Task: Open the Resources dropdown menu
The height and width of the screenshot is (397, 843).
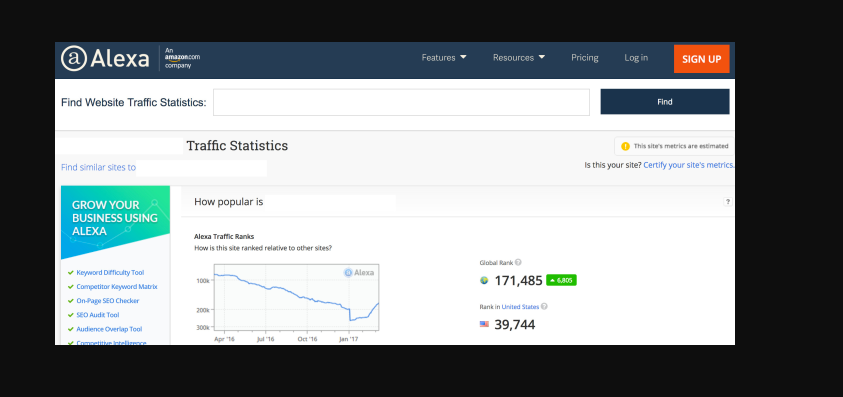Action: click(519, 58)
